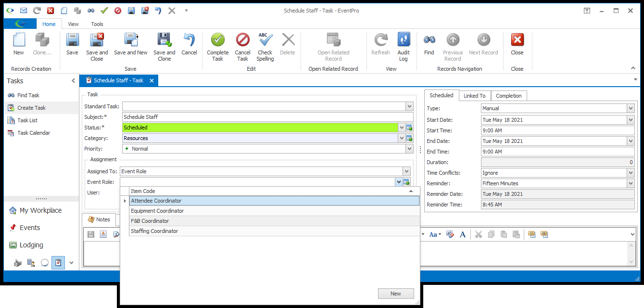Run Check Spelling from the ribbon
The image size is (644, 308).
[265, 47]
